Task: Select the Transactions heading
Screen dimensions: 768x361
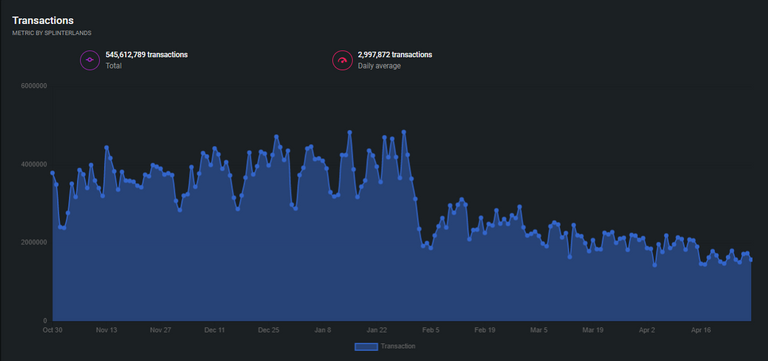Action: click(43, 21)
